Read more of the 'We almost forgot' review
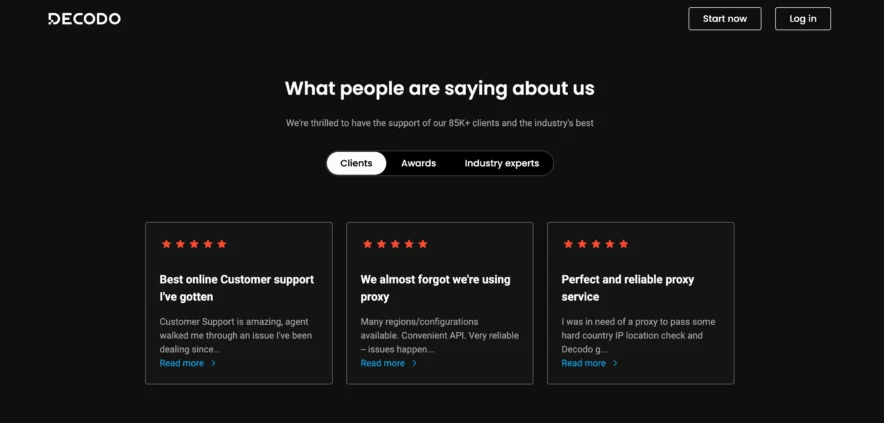884x423 pixels. pyautogui.click(x=383, y=363)
